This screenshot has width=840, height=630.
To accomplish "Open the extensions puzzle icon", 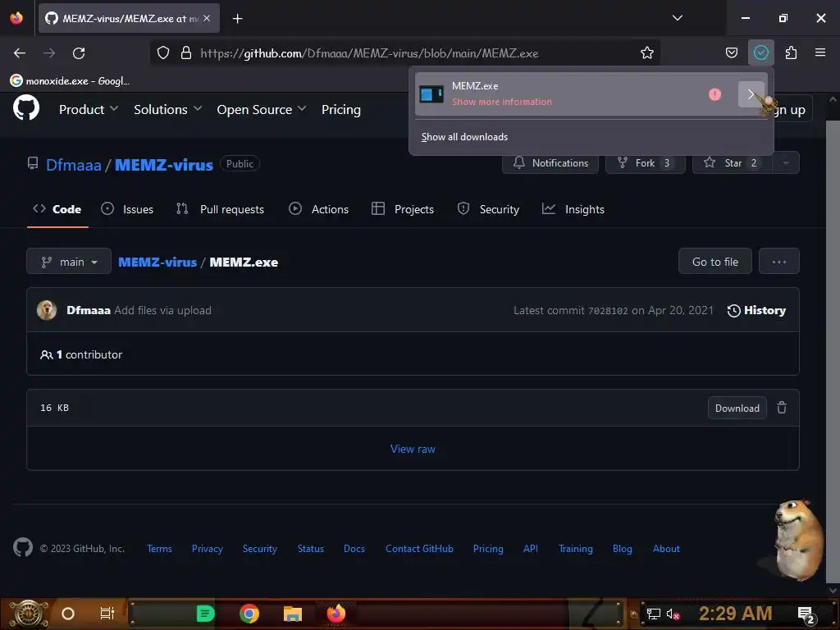I will click(791, 52).
